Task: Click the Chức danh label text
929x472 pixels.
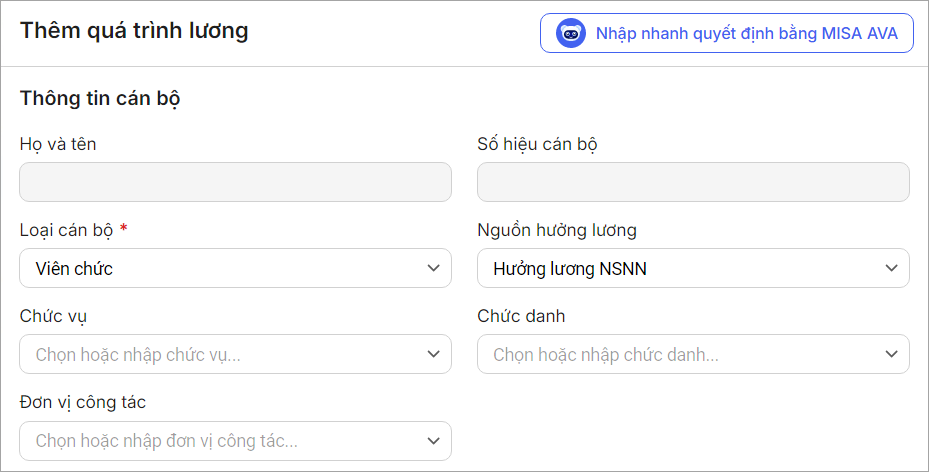Action: (521, 316)
